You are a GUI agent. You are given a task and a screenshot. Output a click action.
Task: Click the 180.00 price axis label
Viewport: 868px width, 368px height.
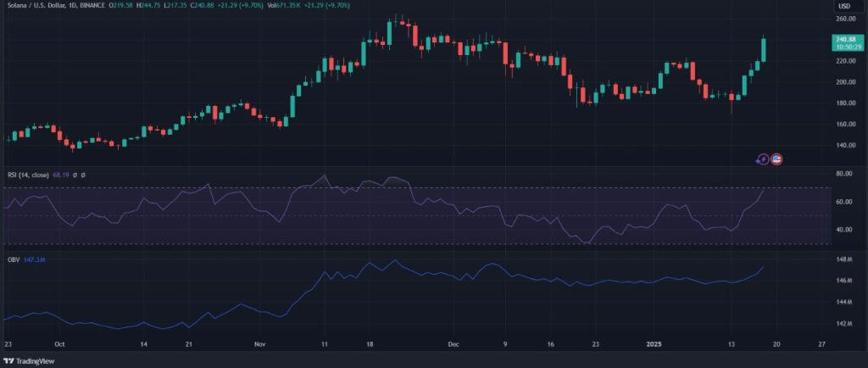845,103
